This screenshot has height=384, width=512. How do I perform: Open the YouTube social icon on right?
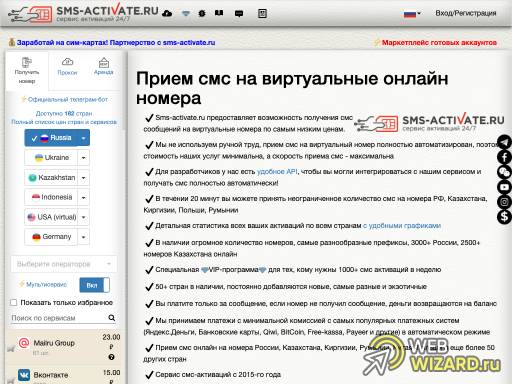coord(504,187)
